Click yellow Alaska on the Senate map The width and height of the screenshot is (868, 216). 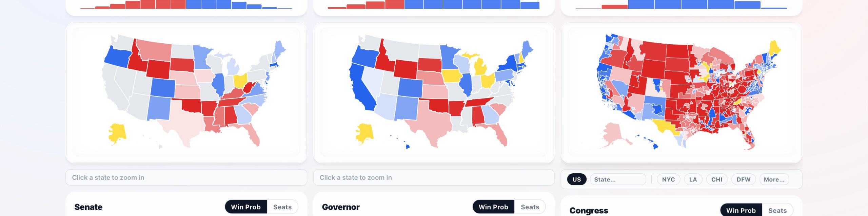117,133
